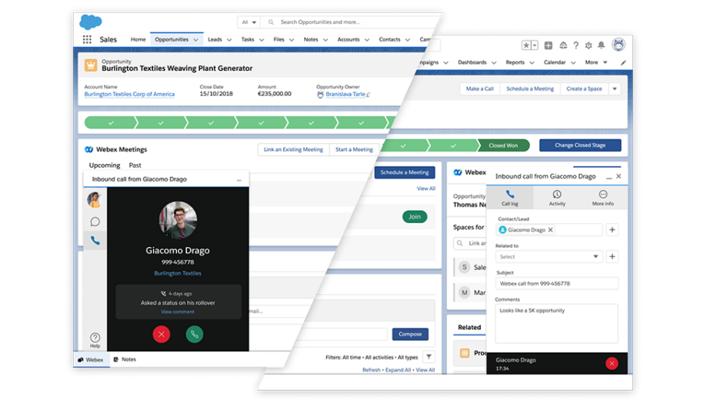Click the Change Closed Stage button

click(x=580, y=145)
